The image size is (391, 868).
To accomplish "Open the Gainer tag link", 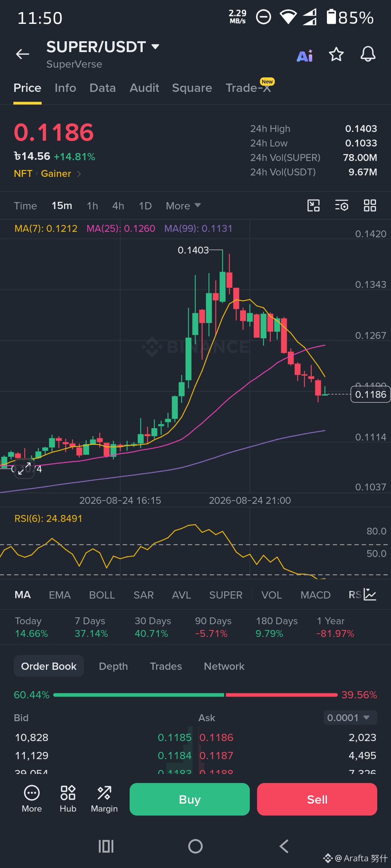I will click(x=56, y=174).
